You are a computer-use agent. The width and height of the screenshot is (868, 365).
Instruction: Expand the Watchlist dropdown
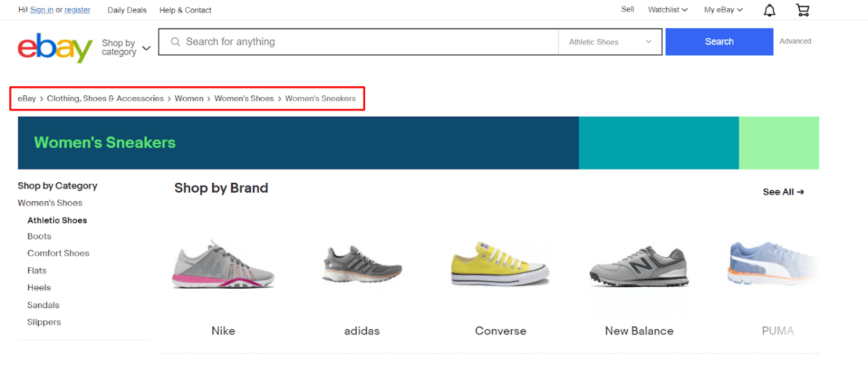667,10
